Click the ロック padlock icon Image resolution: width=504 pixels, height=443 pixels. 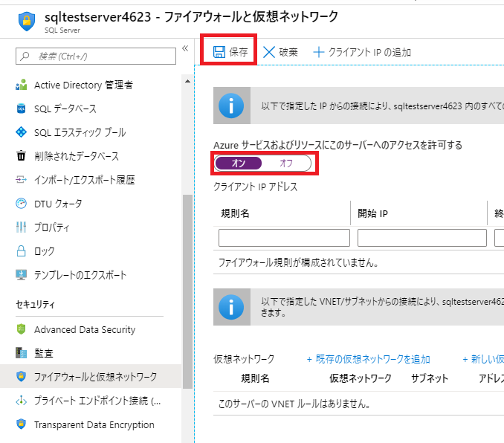tap(22, 250)
